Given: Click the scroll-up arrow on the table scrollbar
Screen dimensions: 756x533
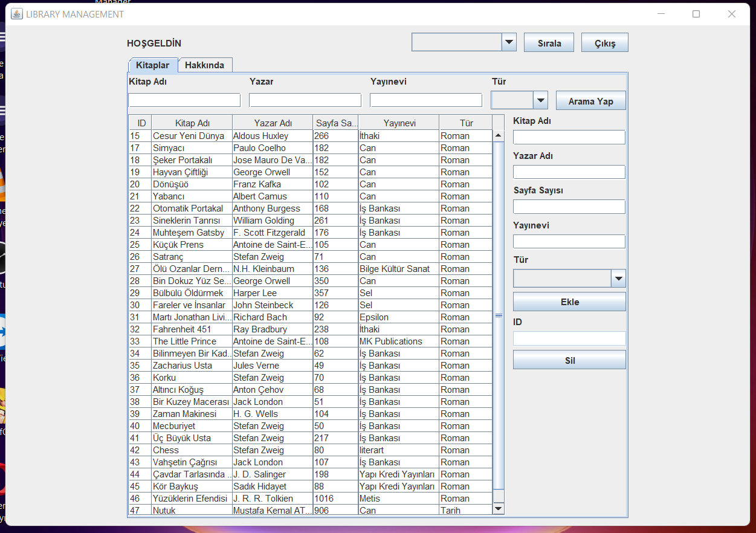Looking at the screenshot, I should [499, 134].
